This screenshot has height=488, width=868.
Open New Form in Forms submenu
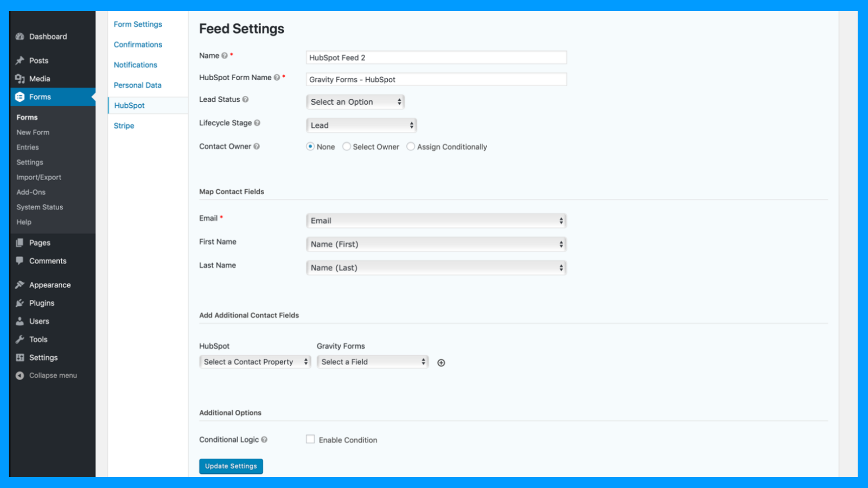tap(33, 132)
